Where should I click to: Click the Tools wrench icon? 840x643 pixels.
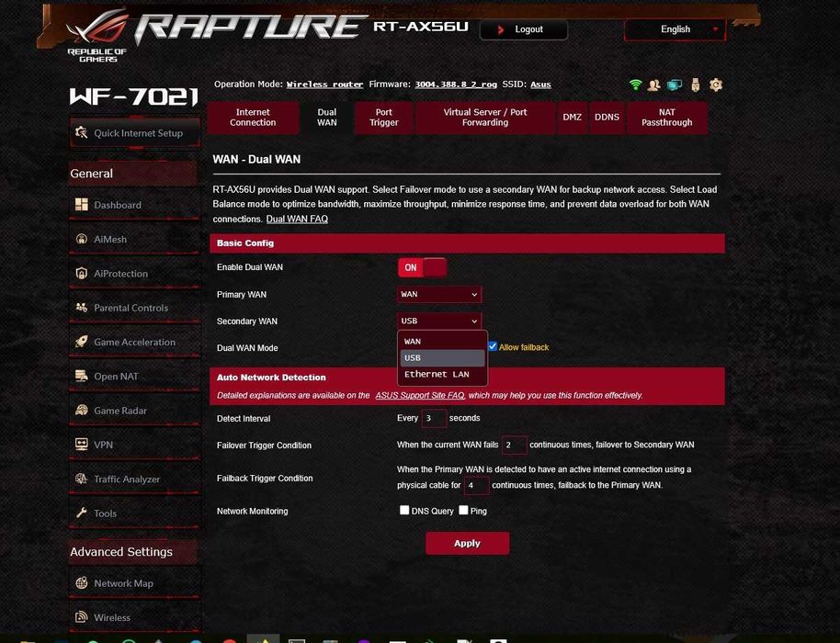pyautogui.click(x=82, y=513)
